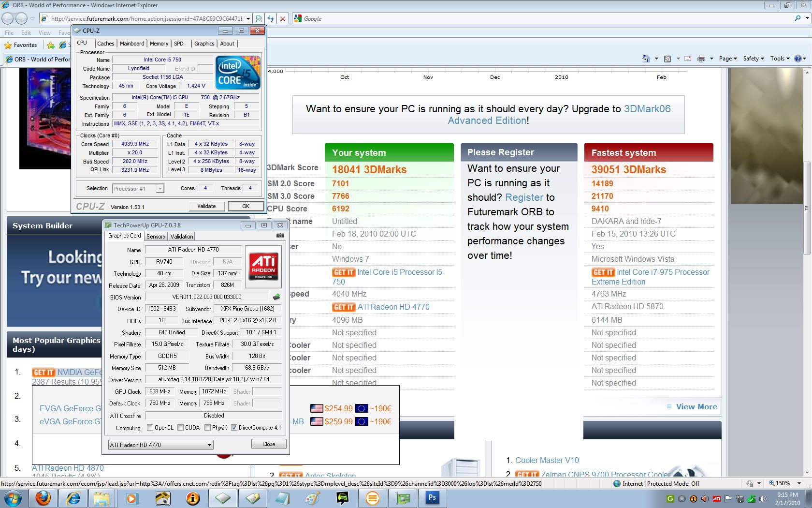
Task: Click Intel Core i7-975 Processor Extreme Edition link
Action: (651, 277)
